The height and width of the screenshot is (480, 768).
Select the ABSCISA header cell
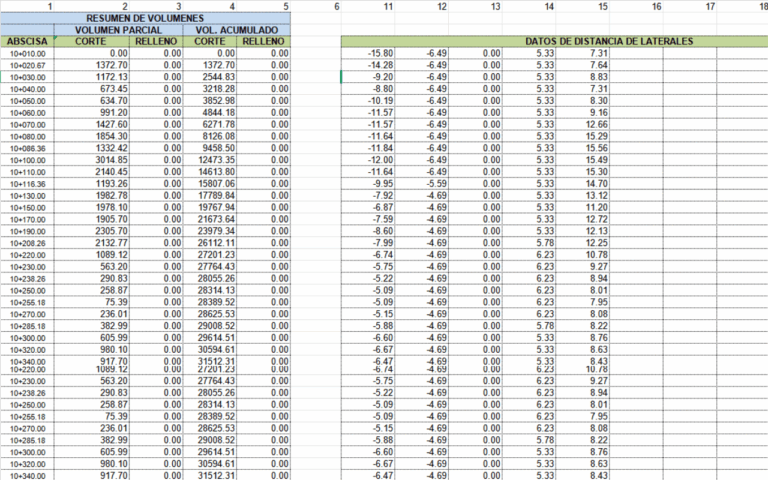[x=27, y=42]
